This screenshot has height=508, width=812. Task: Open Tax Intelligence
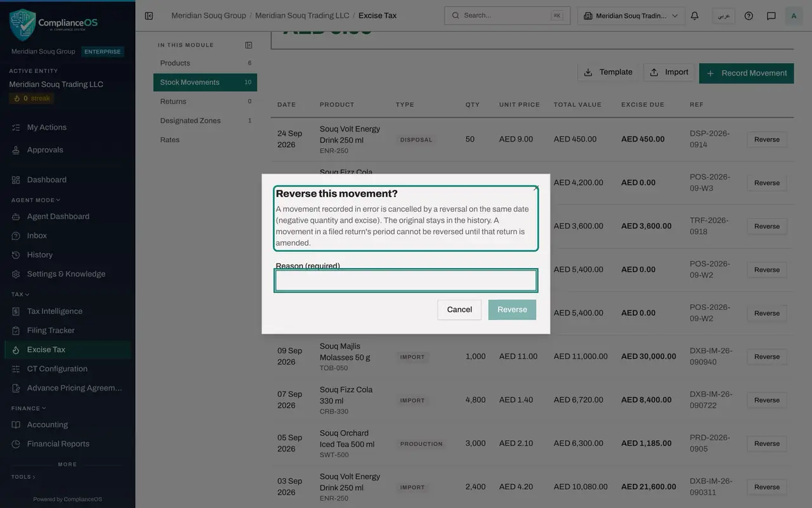(x=68, y=311)
